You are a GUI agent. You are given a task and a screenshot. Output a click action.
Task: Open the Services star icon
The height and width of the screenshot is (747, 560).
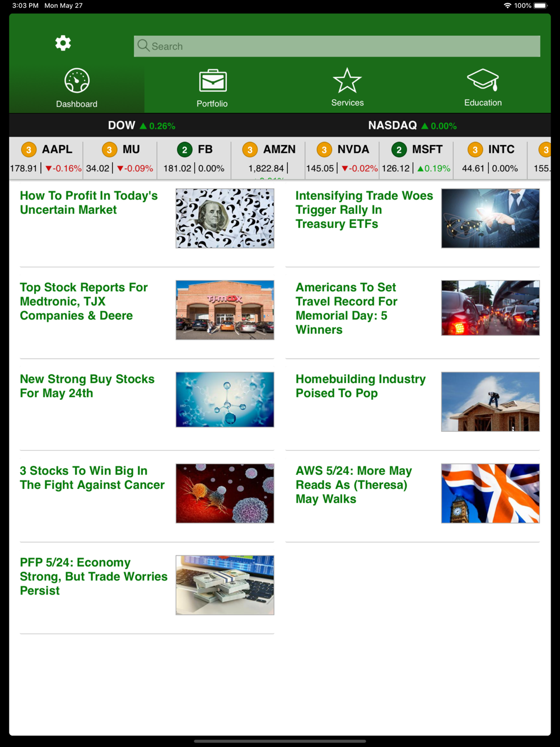[x=347, y=81]
